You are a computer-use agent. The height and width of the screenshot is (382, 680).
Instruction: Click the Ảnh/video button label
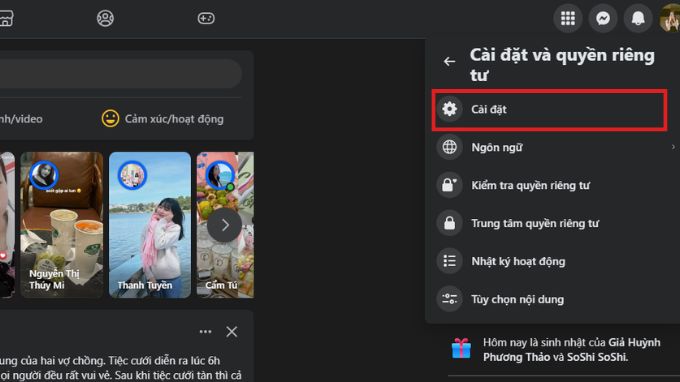tap(21, 119)
